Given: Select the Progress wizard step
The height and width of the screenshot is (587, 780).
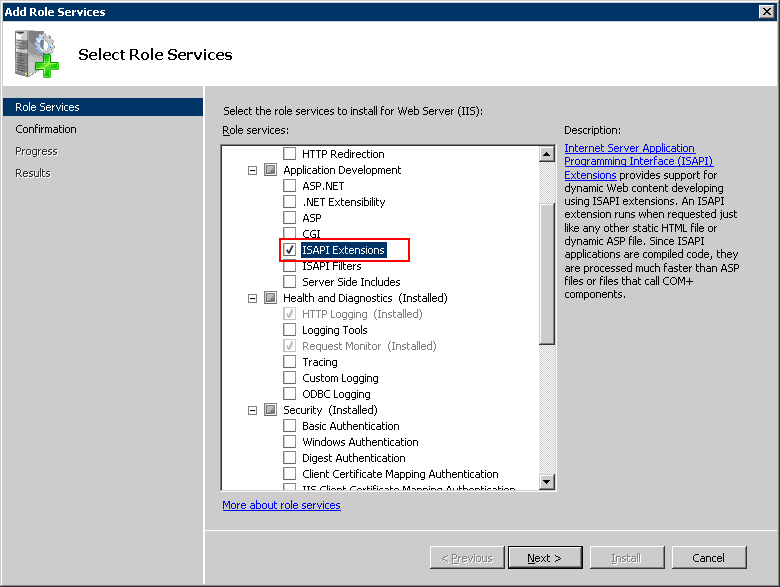Looking at the screenshot, I should pyautogui.click(x=36, y=151).
